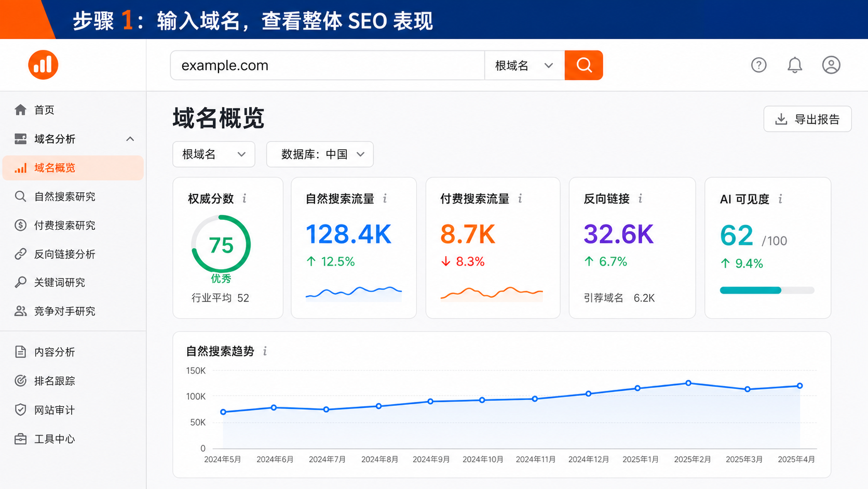The image size is (868, 489).
Task: Click the info icon next to 自然搜索流量
Action: coord(385,199)
